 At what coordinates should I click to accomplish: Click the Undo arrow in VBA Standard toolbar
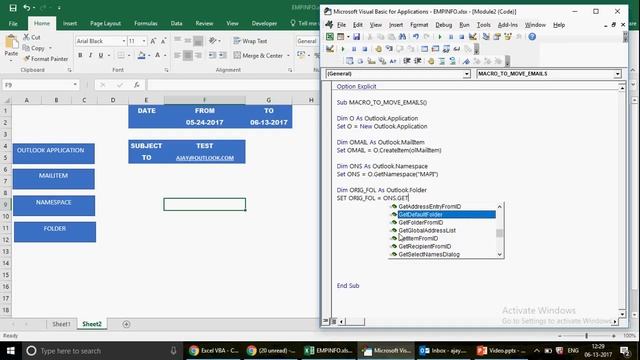click(416, 37)
